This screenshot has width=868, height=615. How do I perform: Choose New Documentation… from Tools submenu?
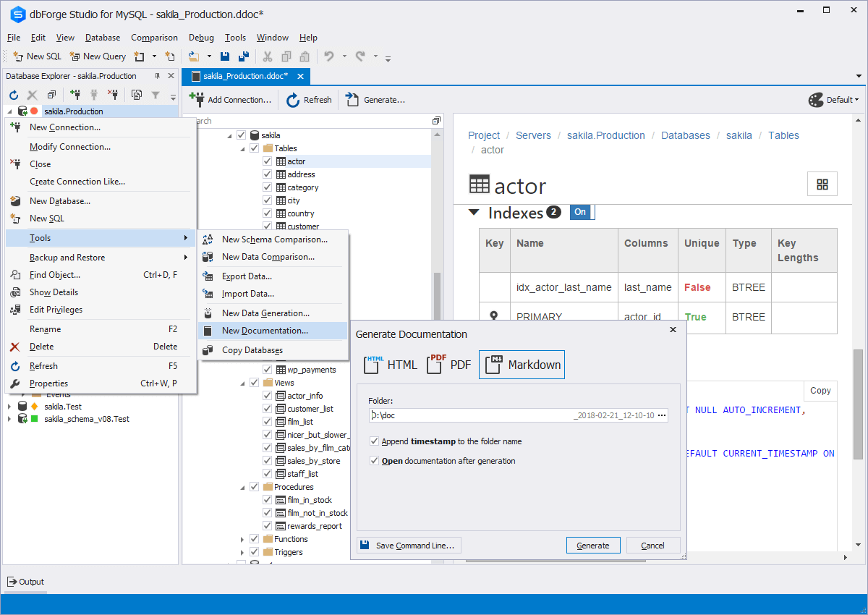click(273, 331)
